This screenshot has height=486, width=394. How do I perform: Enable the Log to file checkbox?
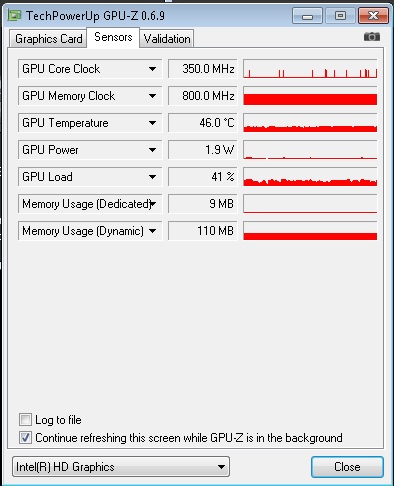[x=25, y=420]
